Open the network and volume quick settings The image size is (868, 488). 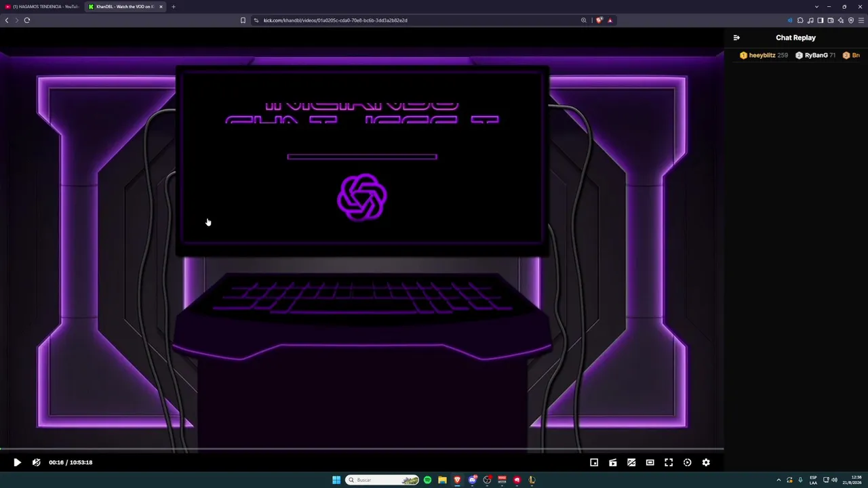pyautogui.click(x=830, y=480)
